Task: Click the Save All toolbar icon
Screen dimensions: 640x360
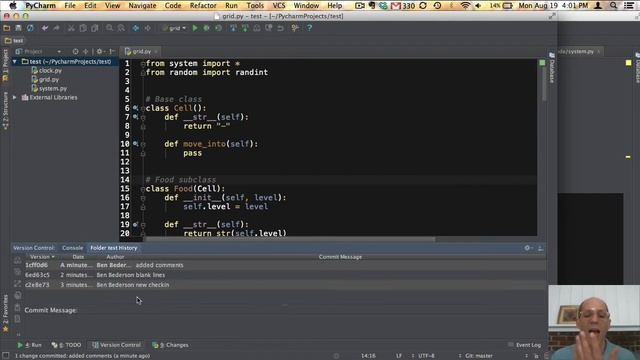Action: pyautogui.click(x=18, y=28)
